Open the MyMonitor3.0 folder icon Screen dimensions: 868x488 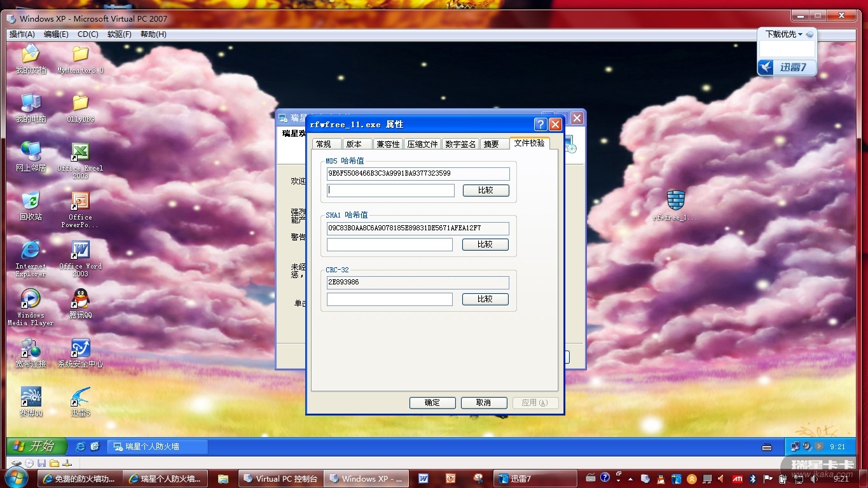[x=80, y=59]
